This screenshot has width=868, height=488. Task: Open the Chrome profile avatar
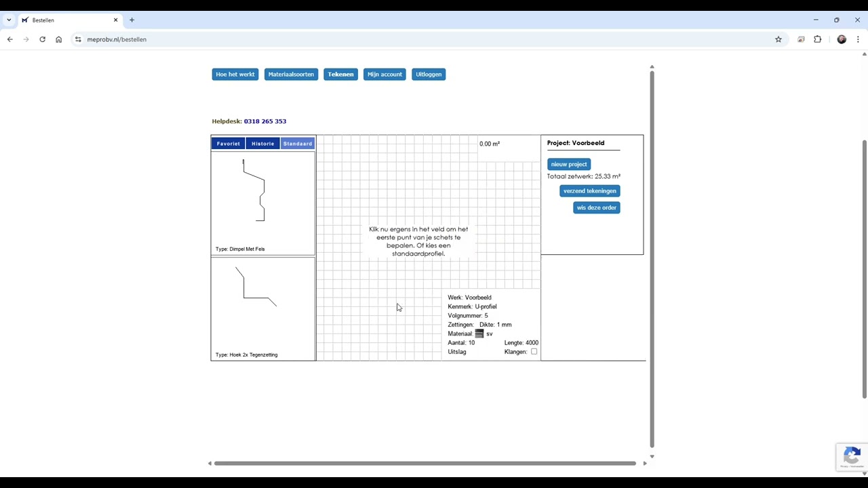pyautogui.click(x=842, y=39)
